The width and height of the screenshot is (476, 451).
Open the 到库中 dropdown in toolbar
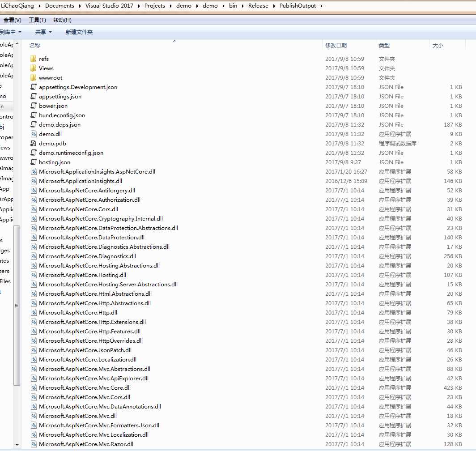pos(11,32)
